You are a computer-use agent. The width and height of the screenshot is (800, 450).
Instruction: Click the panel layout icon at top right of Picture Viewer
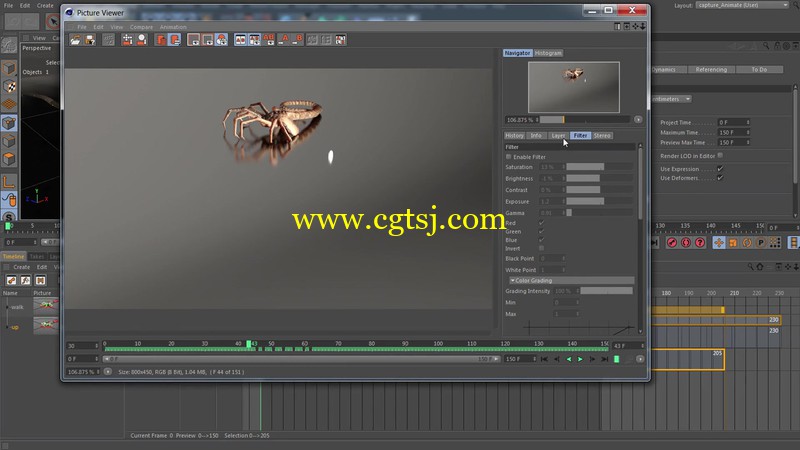(x=617, y=26)
